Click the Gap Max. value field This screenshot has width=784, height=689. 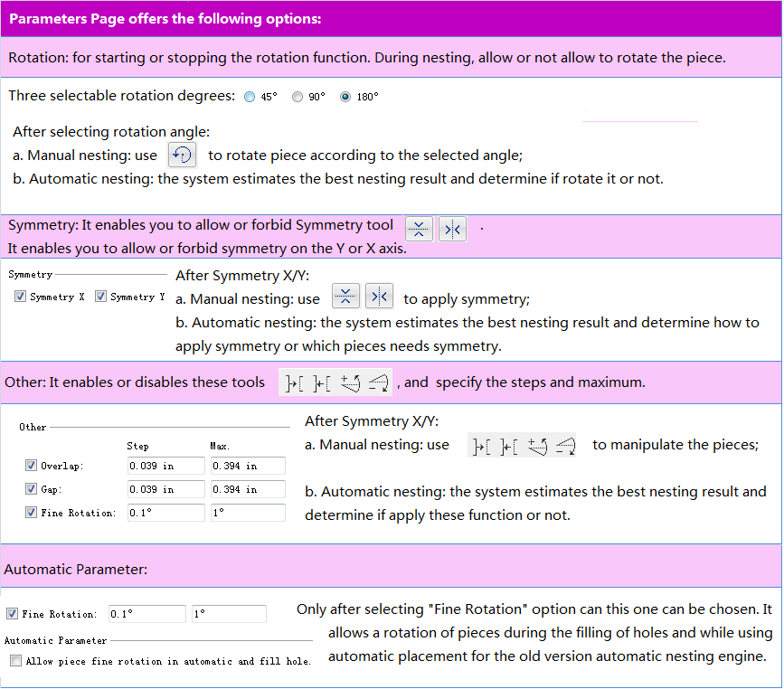(247, 489)
